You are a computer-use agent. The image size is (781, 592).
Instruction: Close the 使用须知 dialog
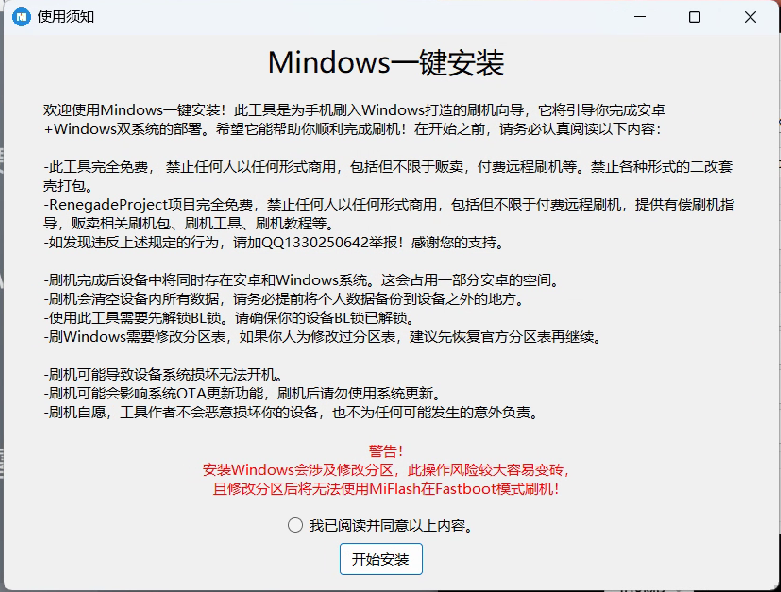pyautogui.click(x=749, y=17)
